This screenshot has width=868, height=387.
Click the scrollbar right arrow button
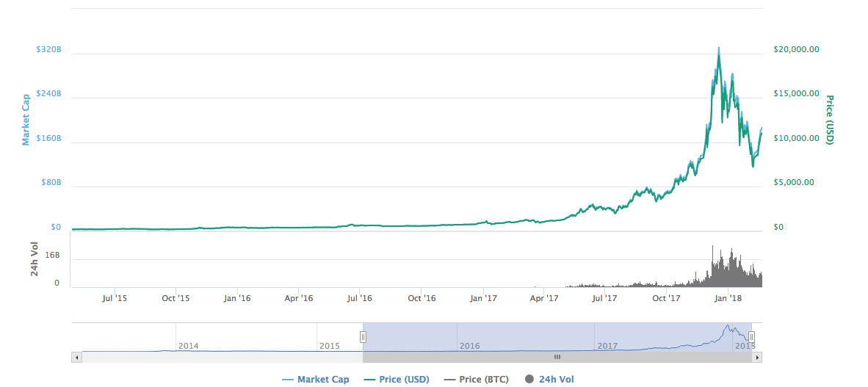[x=757, y=357]
